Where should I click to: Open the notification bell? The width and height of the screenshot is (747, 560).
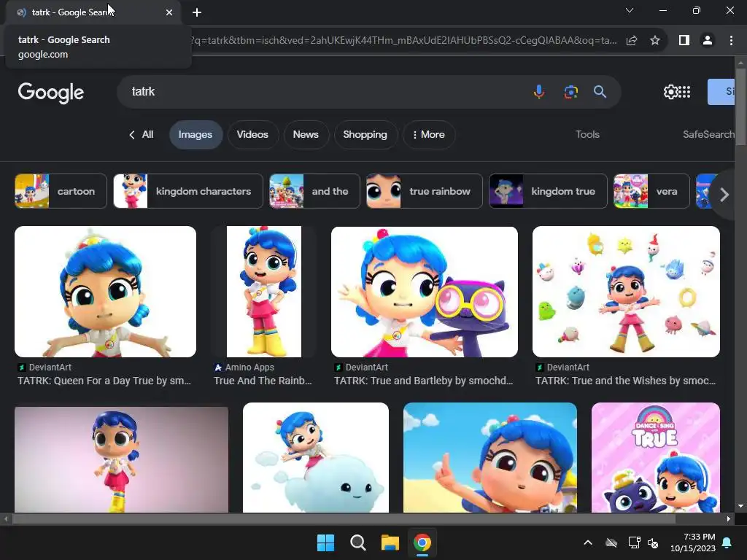(727, 542)
